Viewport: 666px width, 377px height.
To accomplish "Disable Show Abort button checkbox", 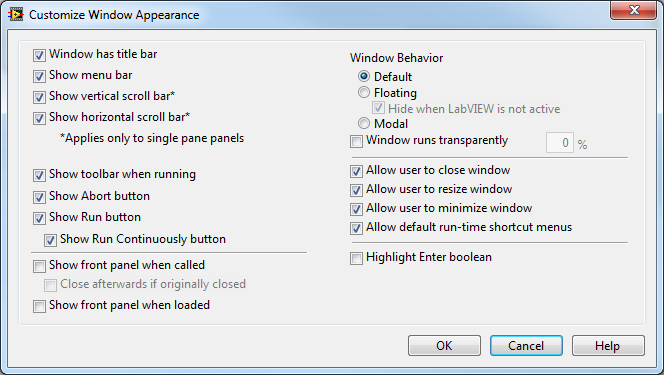I will coord(40,197).
